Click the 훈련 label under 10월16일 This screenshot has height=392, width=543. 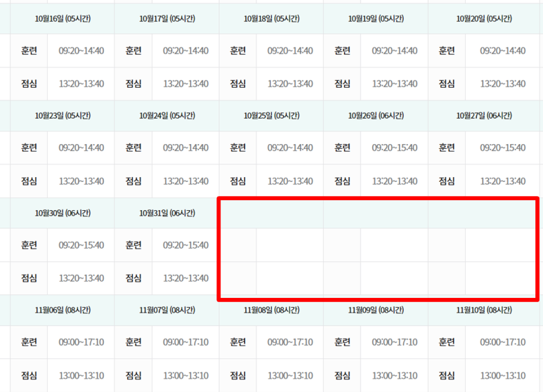pos(29,51)
